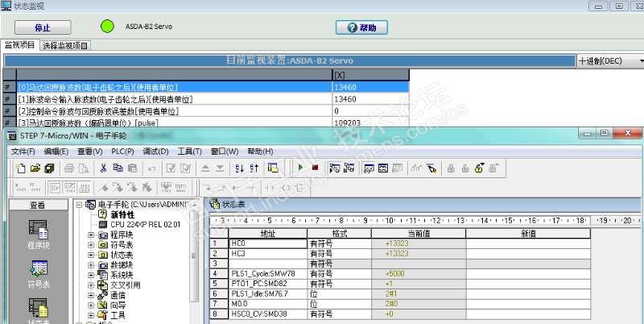Click the PTO1_PC:SMD82 address cell
Viewport: 644px width, 324px height.
click(x=268, y=284)
